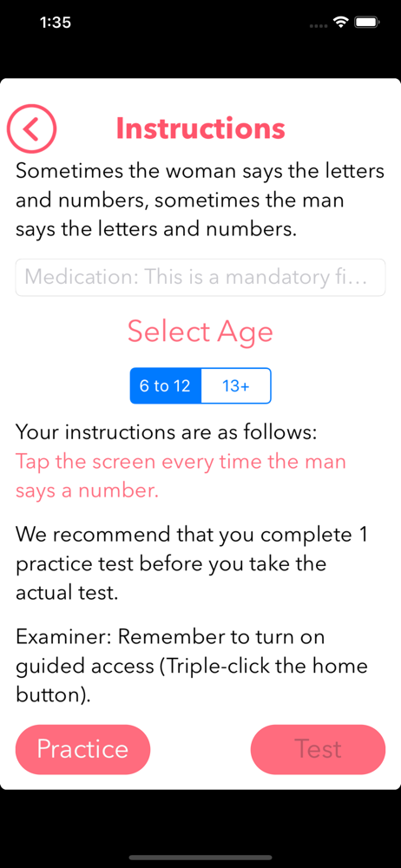401x868 pixels.
Task: Tap the Test button
Action: [318, 749]
